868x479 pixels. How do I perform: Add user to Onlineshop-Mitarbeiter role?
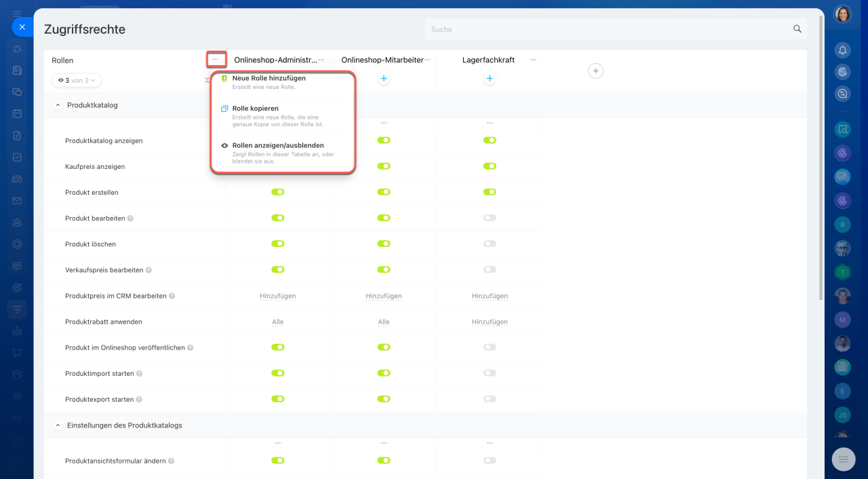[384, 79]
